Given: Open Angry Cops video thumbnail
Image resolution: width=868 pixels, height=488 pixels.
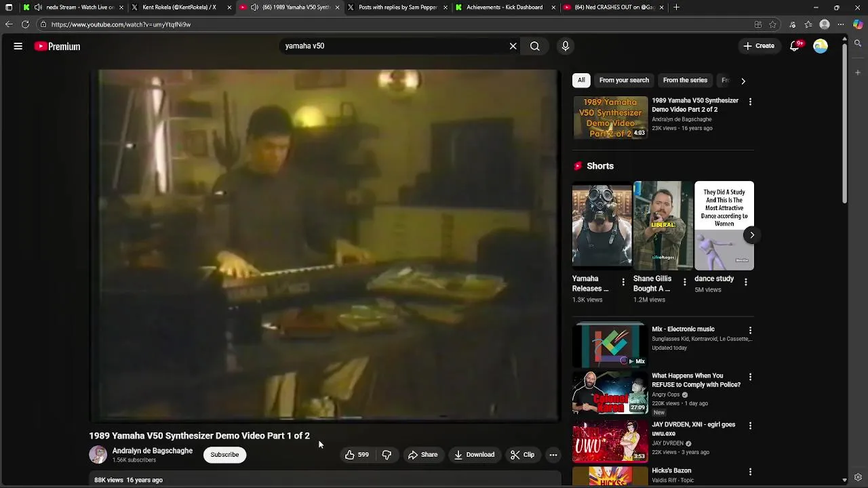Looking at the screenshot, I should (x=610, y=392).
